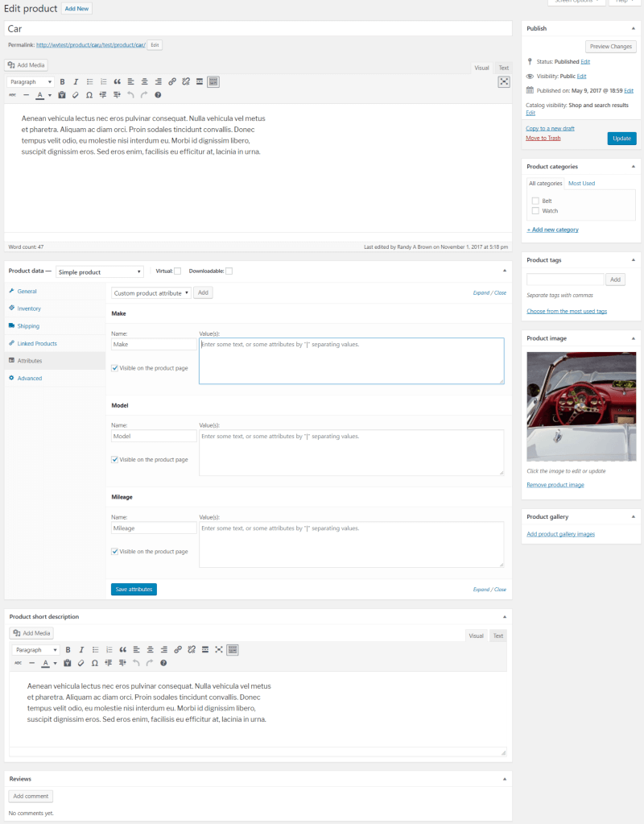Screen dimensions: 644x824
Task: Insert a link in the main editor
Action: pos(171,82)
